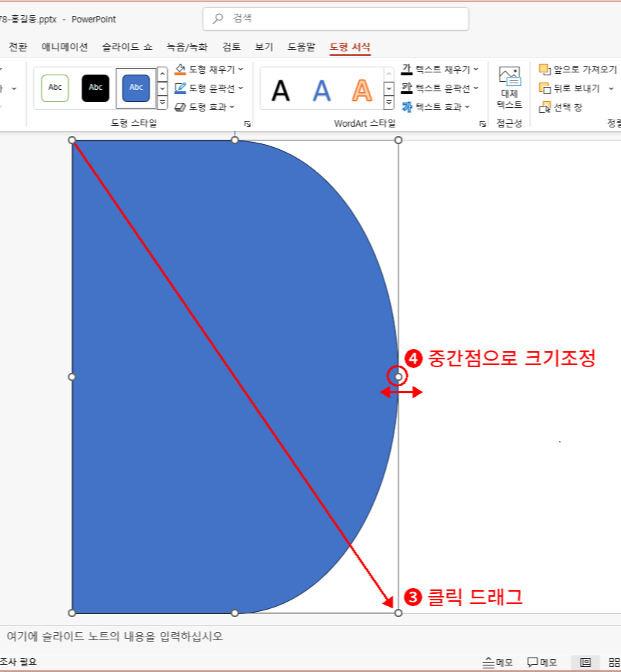Switch to slide sorter view icon
The image size is (621, 672).
click(614, 663)
